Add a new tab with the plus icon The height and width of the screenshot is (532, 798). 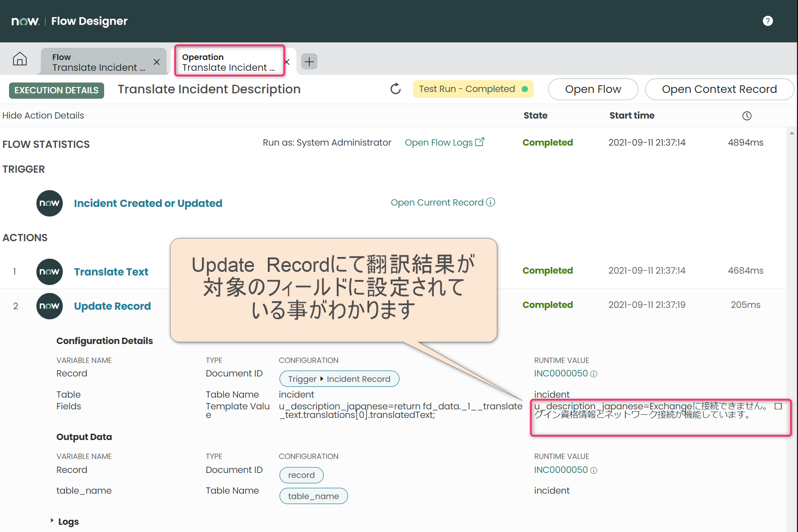pos(309,61)
